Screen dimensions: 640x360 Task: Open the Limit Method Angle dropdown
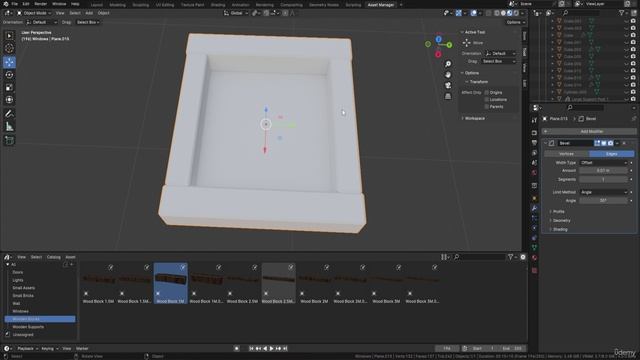click(603, 192)
